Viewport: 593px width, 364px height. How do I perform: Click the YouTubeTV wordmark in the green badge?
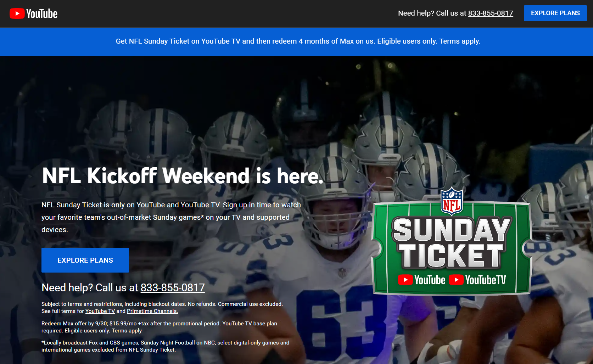click(x=485, y=280)
